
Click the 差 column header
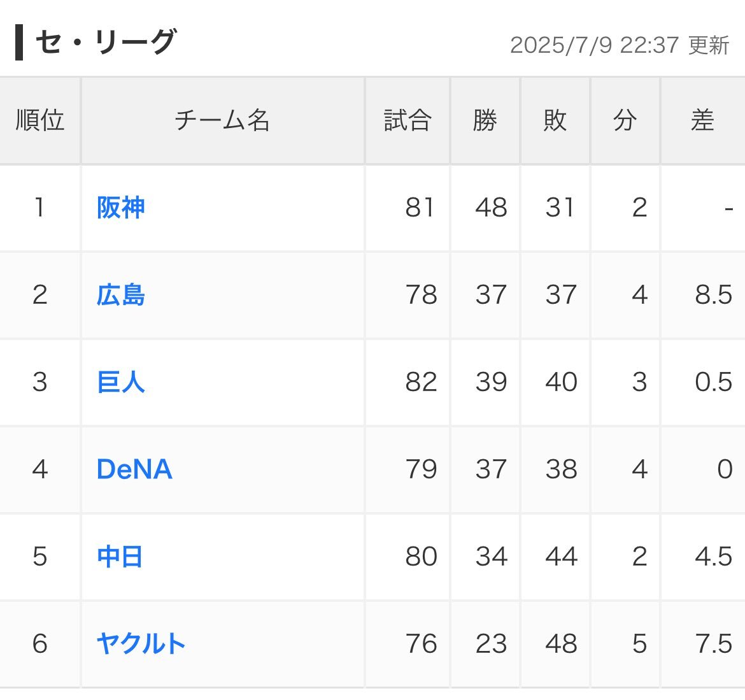pyautogui.click(x=703, y=120)
